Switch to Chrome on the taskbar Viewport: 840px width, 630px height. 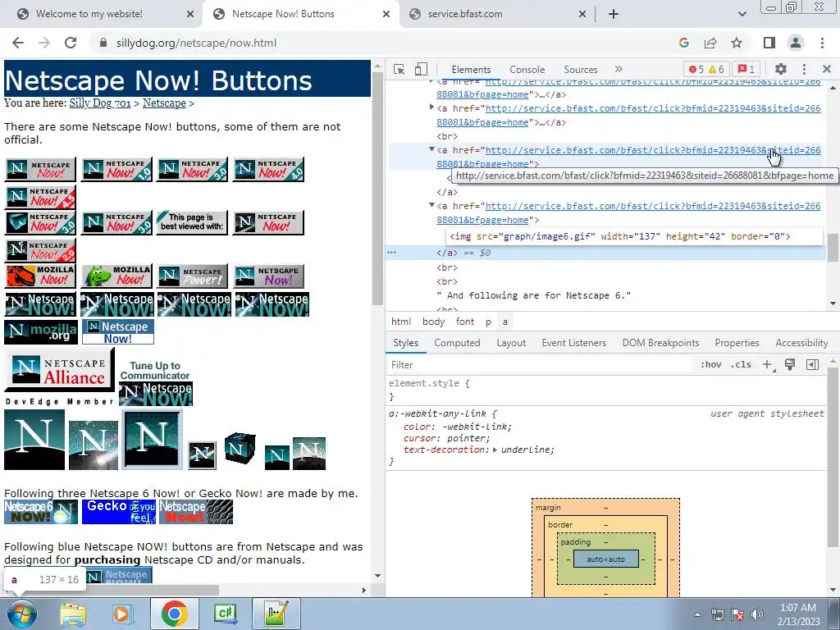point(174,614)
